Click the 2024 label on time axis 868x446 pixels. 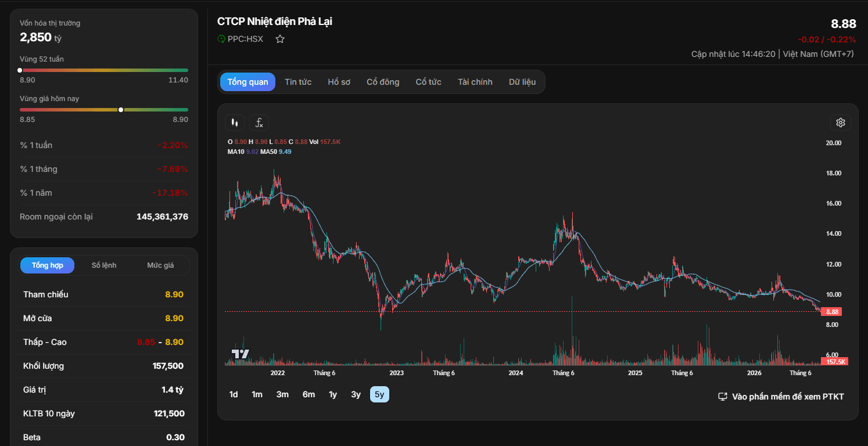tap(515, 373)
